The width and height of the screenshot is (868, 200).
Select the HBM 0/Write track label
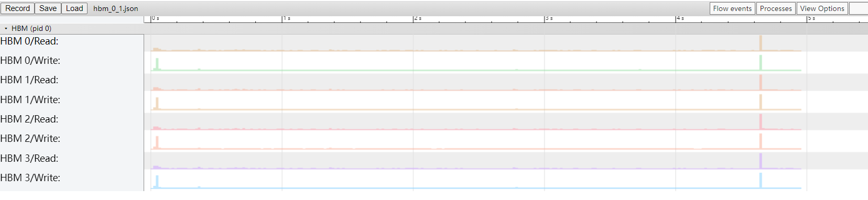(30, 61)
